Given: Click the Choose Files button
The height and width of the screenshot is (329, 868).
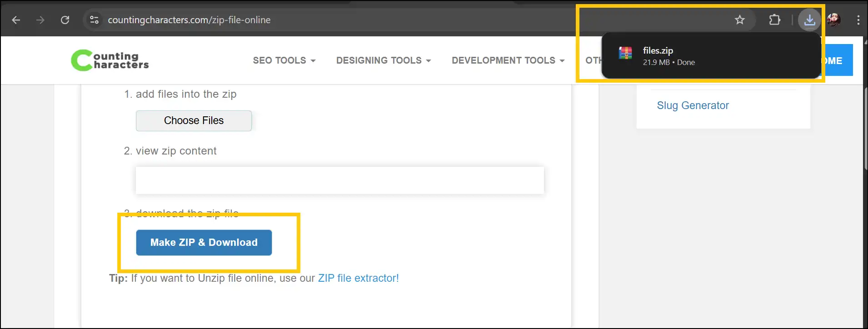Looking at the screenshot, I should [x=194, y=120].
